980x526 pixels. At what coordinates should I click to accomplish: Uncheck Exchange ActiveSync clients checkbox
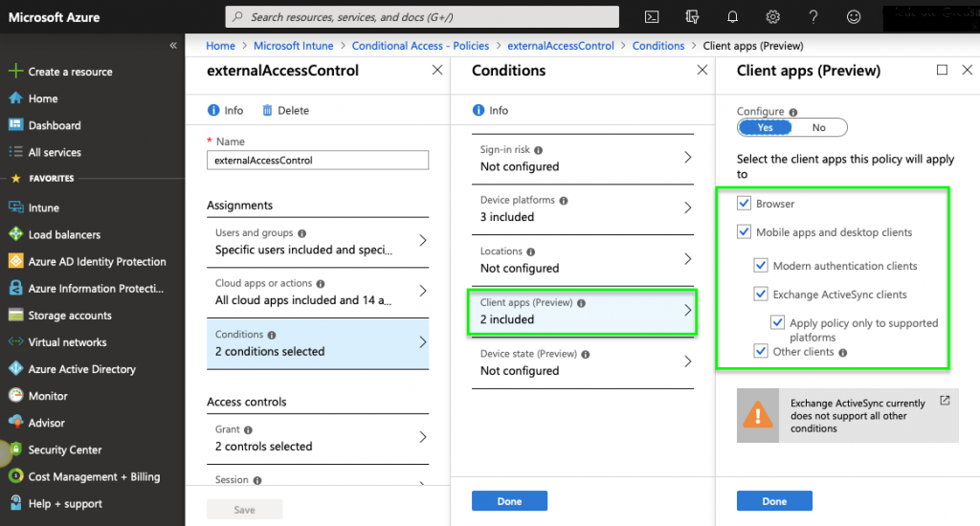(761, 294)
